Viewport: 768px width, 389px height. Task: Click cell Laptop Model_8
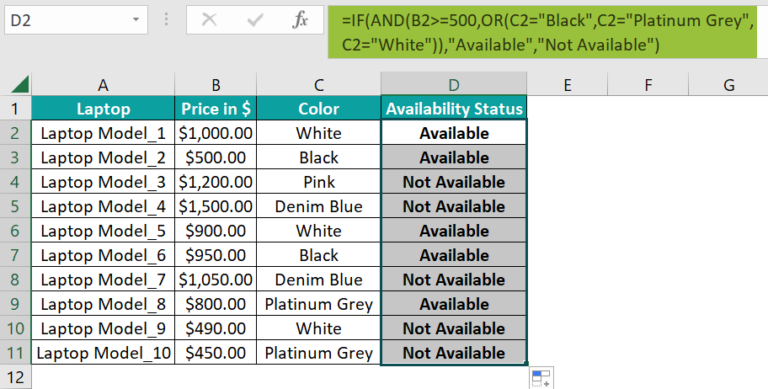tap(103, 304)
